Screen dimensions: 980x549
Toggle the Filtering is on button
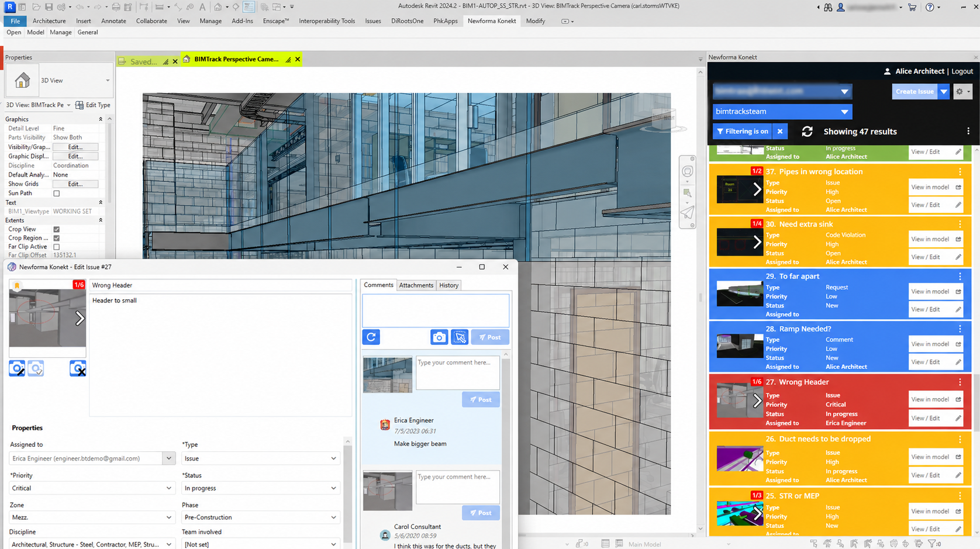click(743, 132)
